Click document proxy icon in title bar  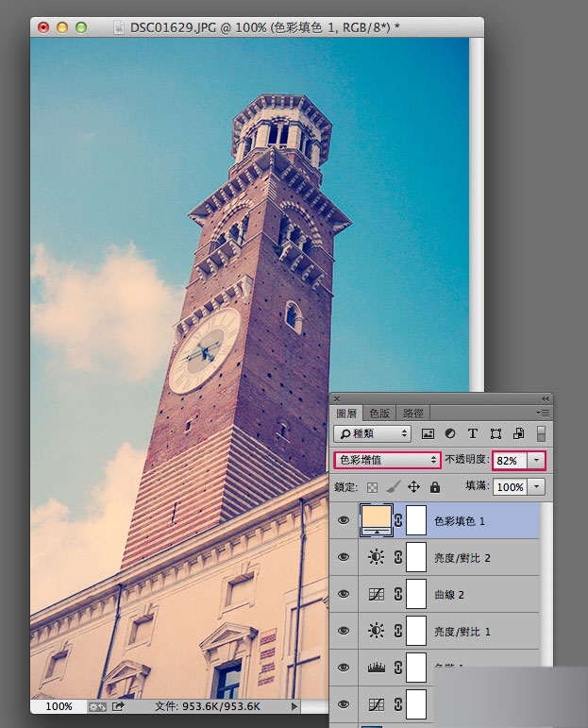click(119, 27)
